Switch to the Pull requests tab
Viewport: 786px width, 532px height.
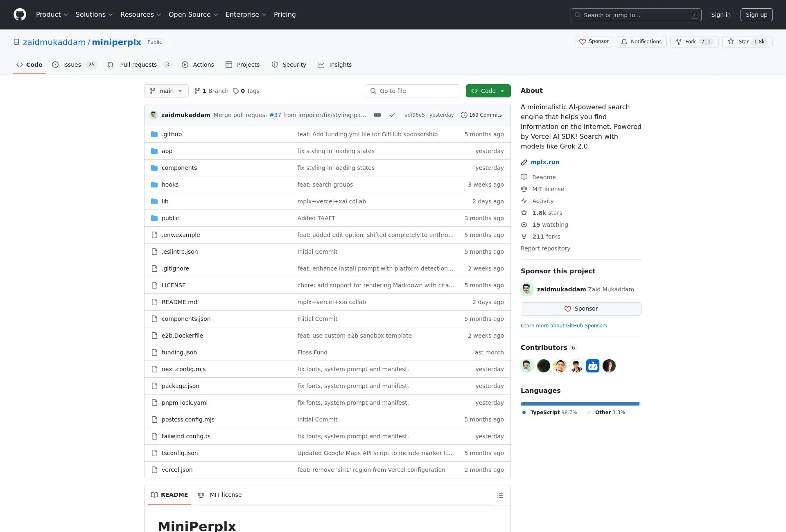(x=138, y=65)
